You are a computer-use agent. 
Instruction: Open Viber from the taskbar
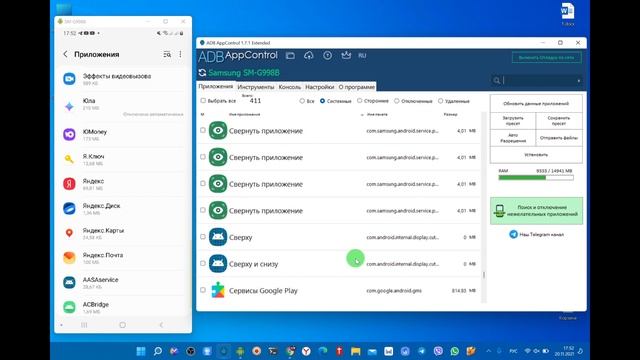tap(438, 351)
